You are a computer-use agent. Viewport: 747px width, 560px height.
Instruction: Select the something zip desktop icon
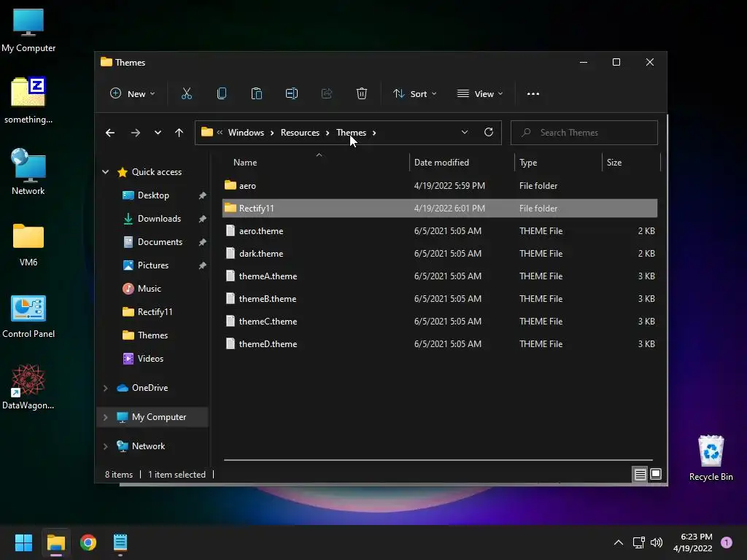point(28,101)
